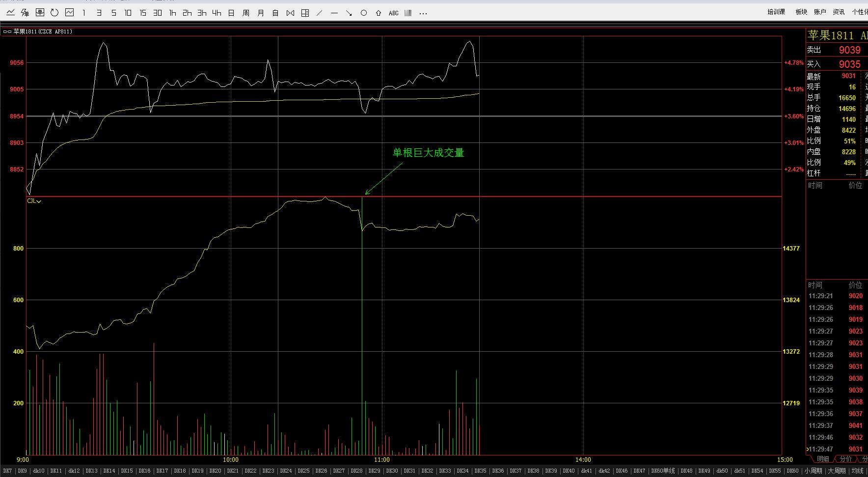Image resolution: width=868 pixels, height=477 pixels.
Task: Select the circle drawing tool
Action: (364, 13)
